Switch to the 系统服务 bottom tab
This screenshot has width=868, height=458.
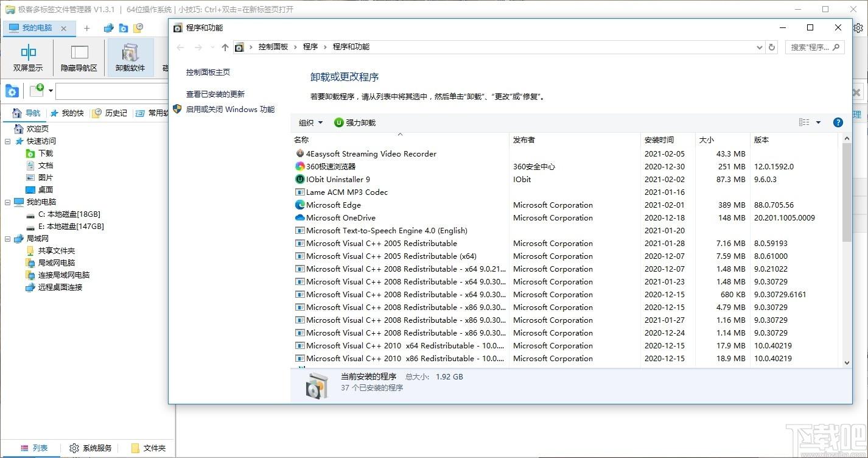click(x=91, y=448)
